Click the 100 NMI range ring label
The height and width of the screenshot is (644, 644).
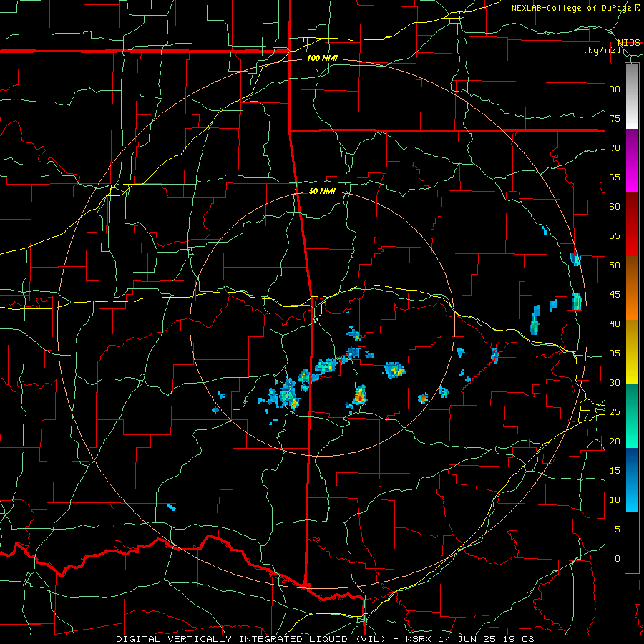(x=322, y=59)
